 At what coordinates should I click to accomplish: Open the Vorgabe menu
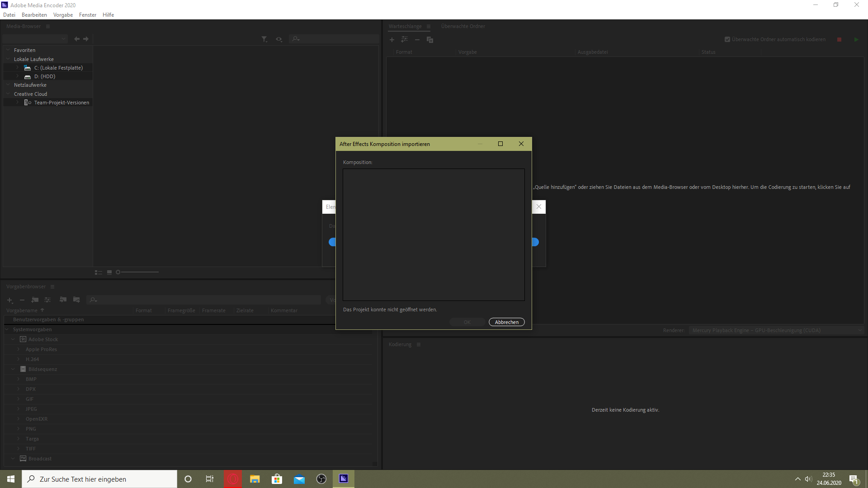pos(62,14)
